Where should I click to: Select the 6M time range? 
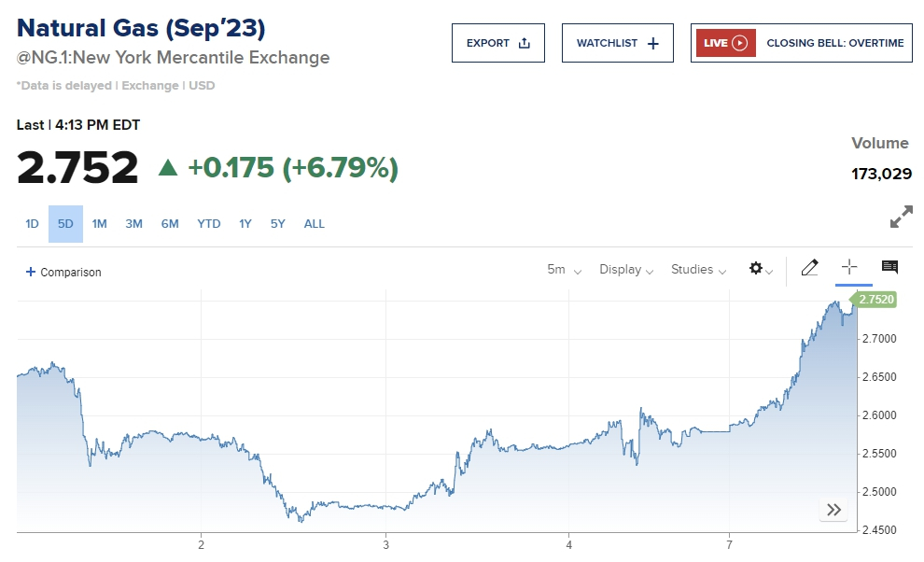tap(169, 224)
